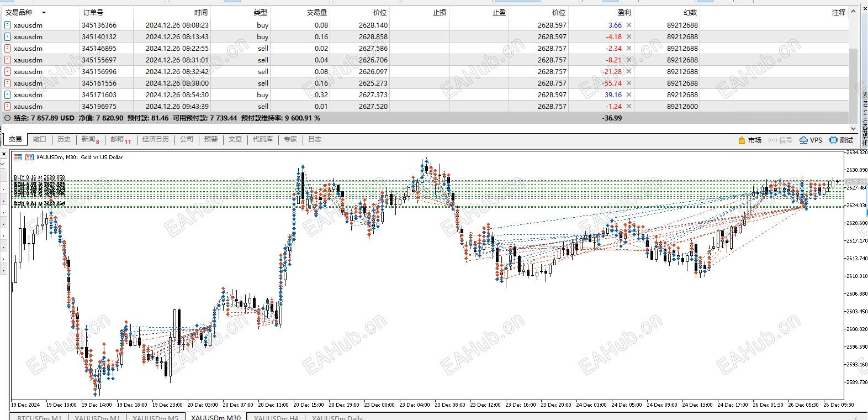868x420 pixels.
Task: Open the 邮箱 tab
Action: [x=120, y=139]
